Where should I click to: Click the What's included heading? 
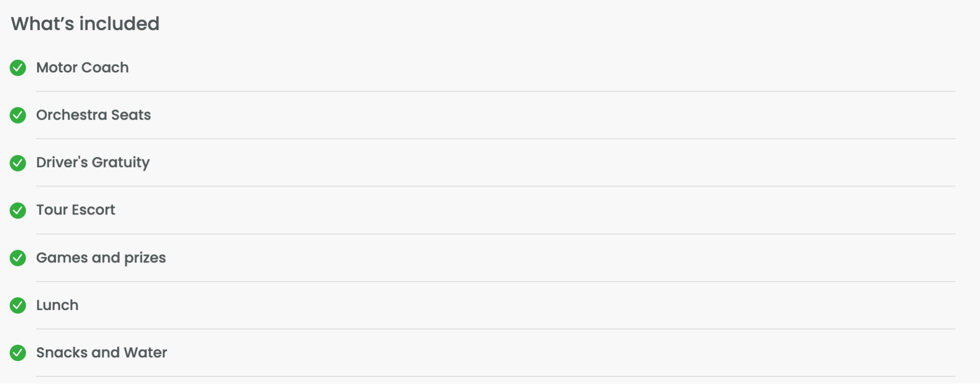click(85, 23)
